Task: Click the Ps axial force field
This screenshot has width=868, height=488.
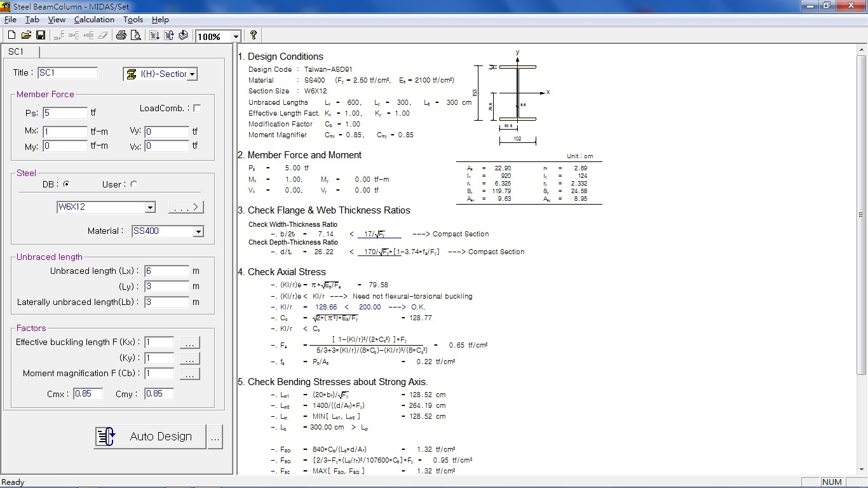Action: click(x=65, y=113)
